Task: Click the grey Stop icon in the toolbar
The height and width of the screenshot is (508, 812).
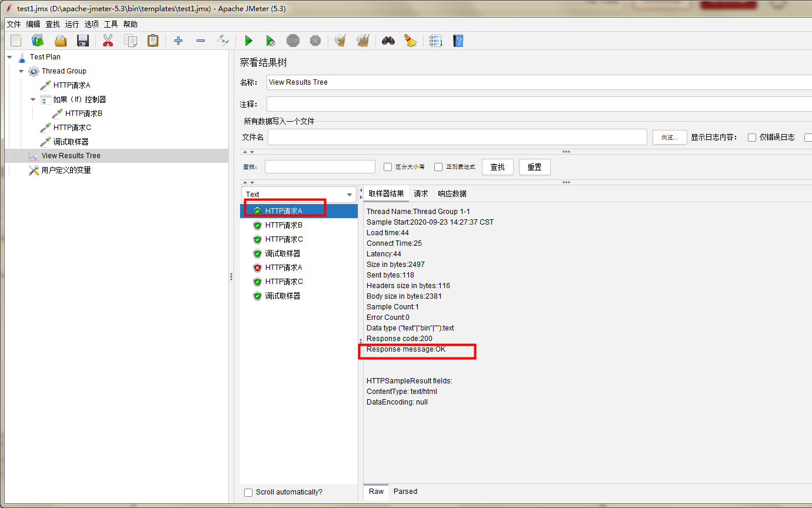Action: pos(293,41)
